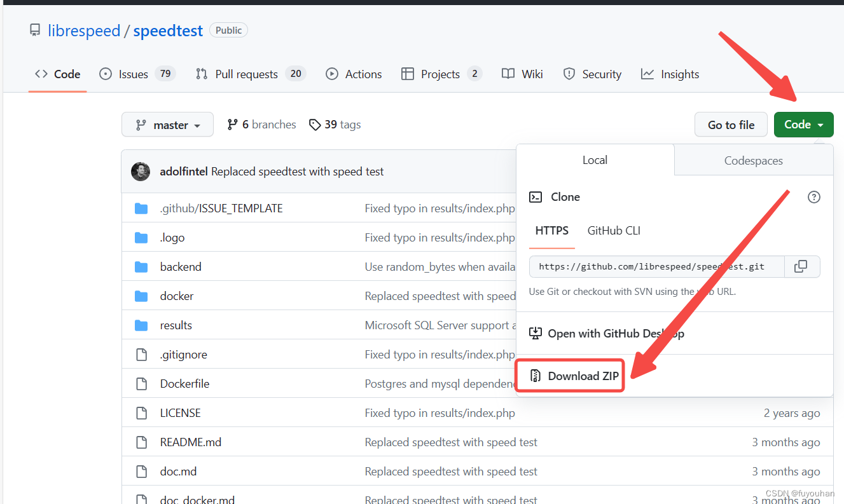Click the file icon beside LICENSE

click(142, 413)
